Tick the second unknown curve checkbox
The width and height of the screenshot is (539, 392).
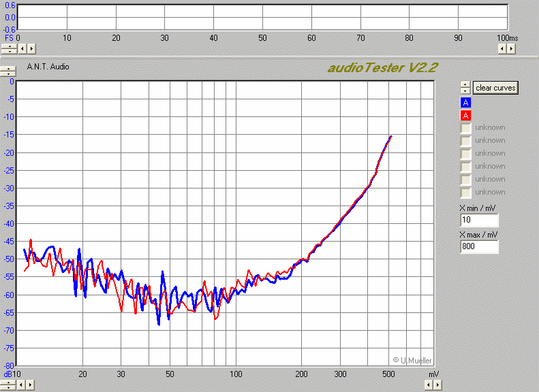point(465,141)
